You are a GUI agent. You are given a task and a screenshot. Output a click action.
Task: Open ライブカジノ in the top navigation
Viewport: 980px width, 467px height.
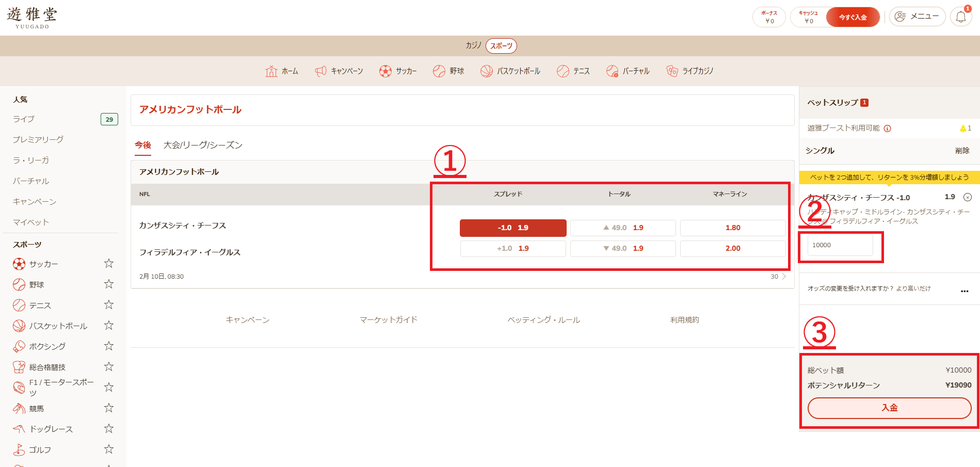690,71
